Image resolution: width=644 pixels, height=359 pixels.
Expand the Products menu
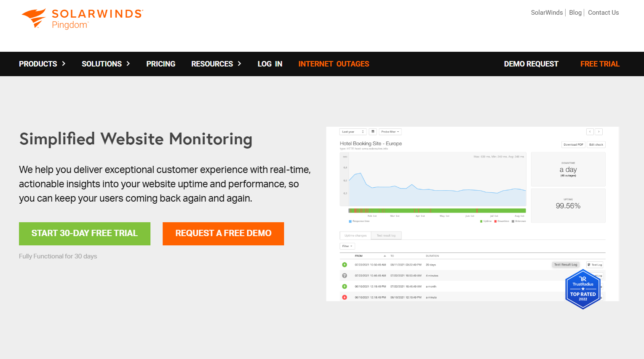(x=42, y=64)
